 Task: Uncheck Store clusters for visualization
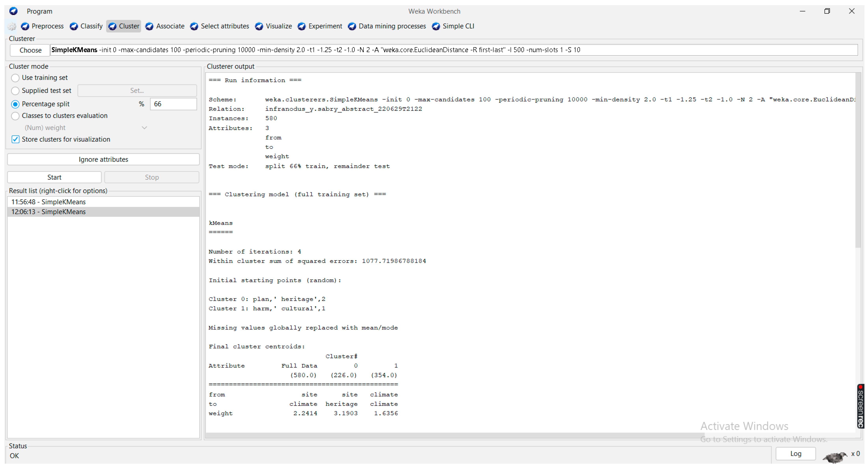click(15, 139)
